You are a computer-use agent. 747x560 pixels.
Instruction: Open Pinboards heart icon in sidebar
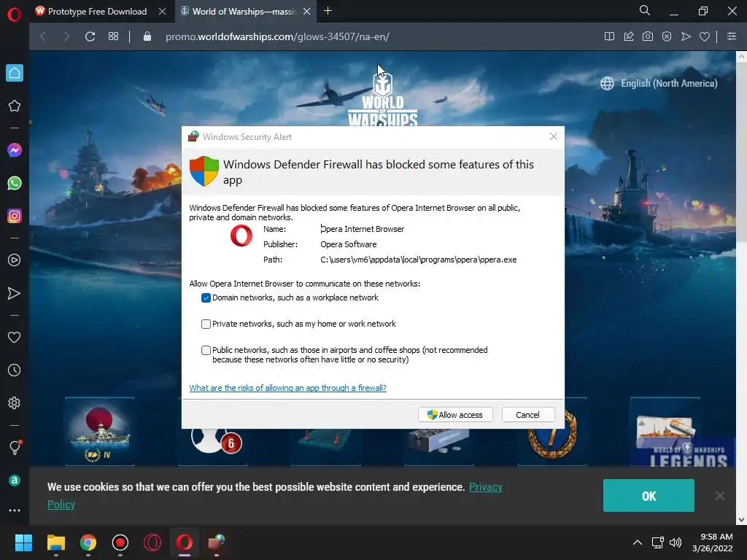coord(15,337)
